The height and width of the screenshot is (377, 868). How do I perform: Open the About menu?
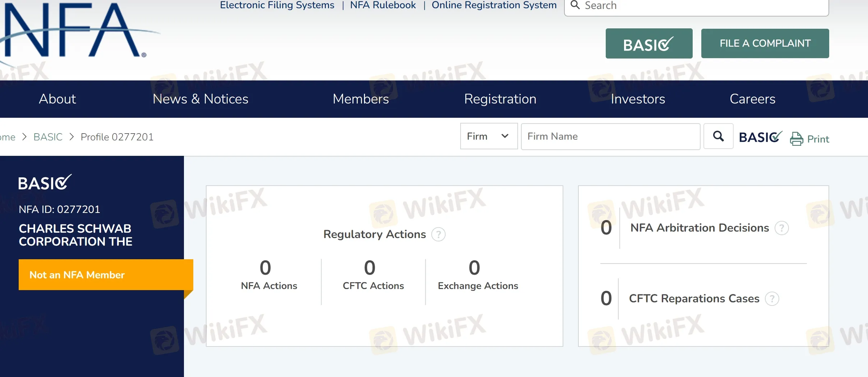(x=57, y=99)
